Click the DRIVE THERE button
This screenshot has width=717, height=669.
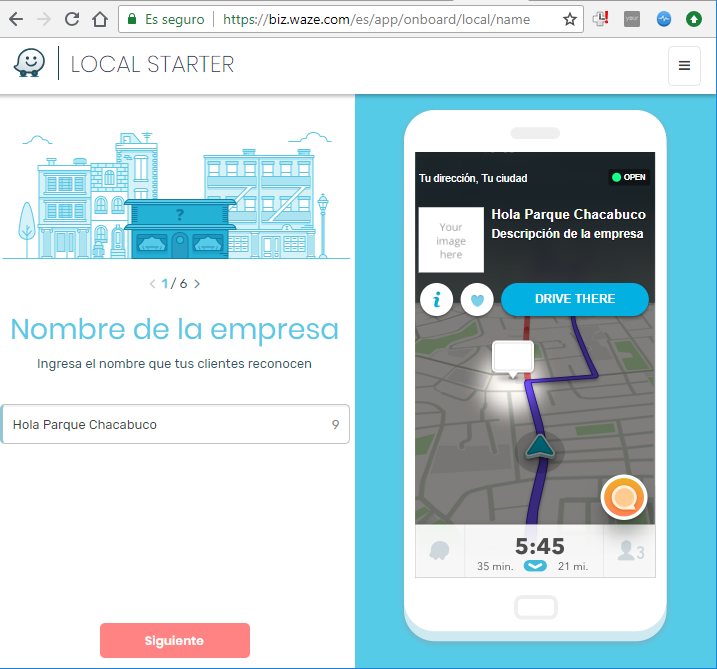click(575, 299)
